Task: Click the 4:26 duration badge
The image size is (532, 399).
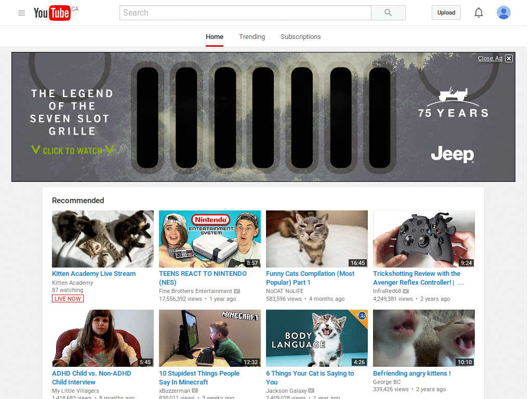Action: coord(360,362)
